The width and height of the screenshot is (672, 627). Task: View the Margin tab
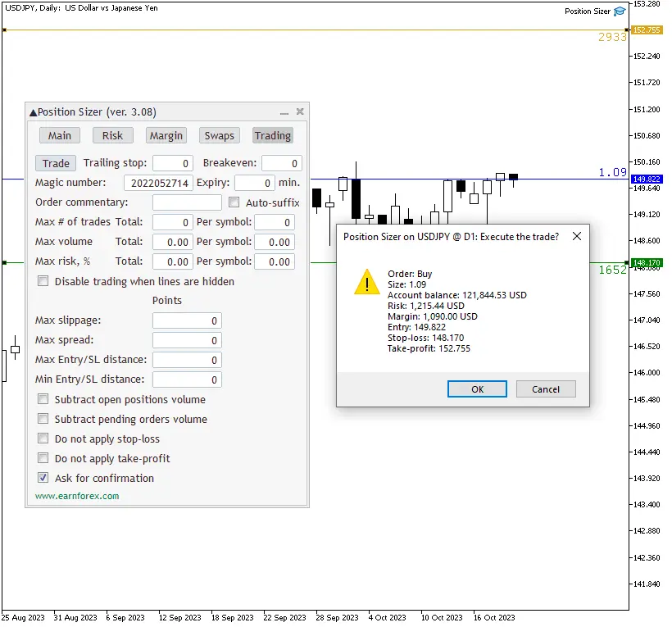(x=167, y=135)
